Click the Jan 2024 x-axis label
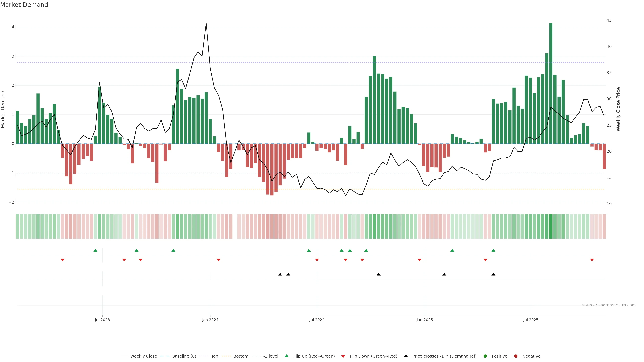The width and height of the screenshot is (644, 362). point(210,320)
